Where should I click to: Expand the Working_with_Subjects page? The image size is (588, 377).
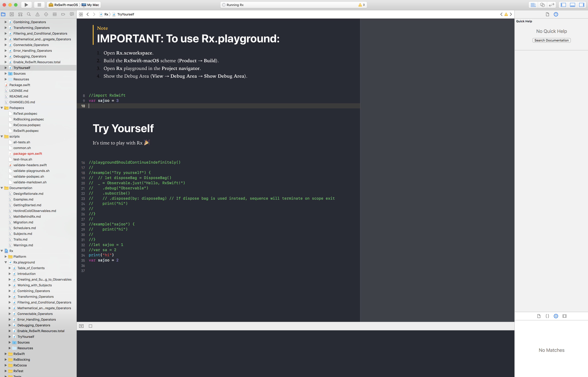[10, 285]
